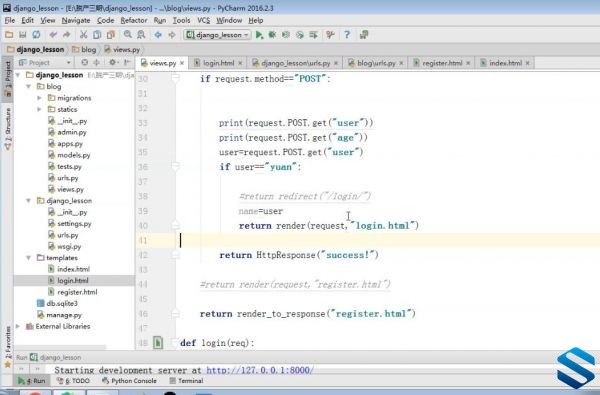
Task: Expand the statics folder
Action: (39, 109)
